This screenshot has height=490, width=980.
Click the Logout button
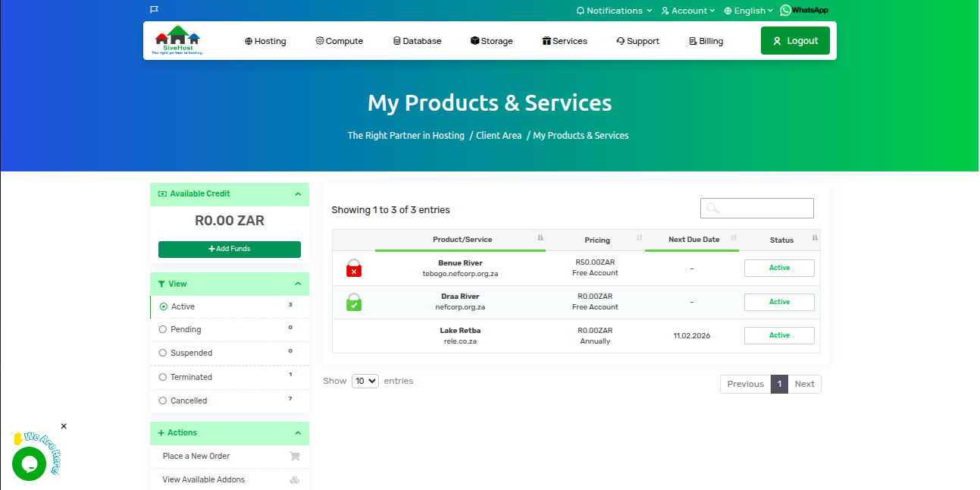tap(795, 41)
